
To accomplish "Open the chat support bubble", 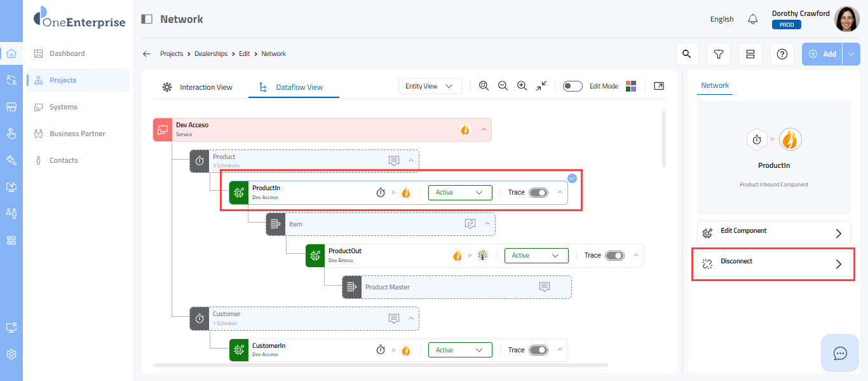I will (840, 353).
